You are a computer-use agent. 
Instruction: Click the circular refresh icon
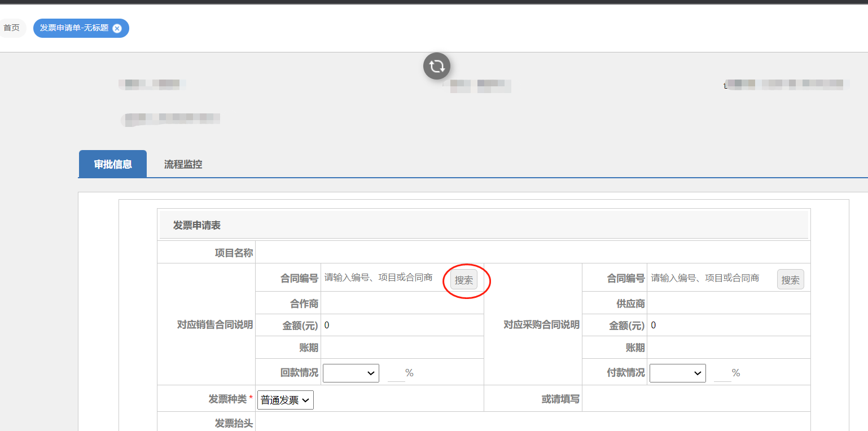click(x=437, y=66)
